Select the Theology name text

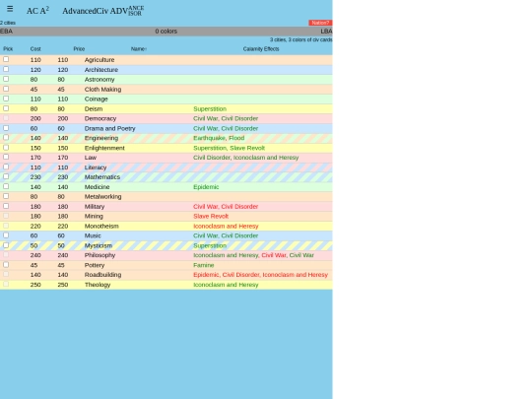pos(98,285)
